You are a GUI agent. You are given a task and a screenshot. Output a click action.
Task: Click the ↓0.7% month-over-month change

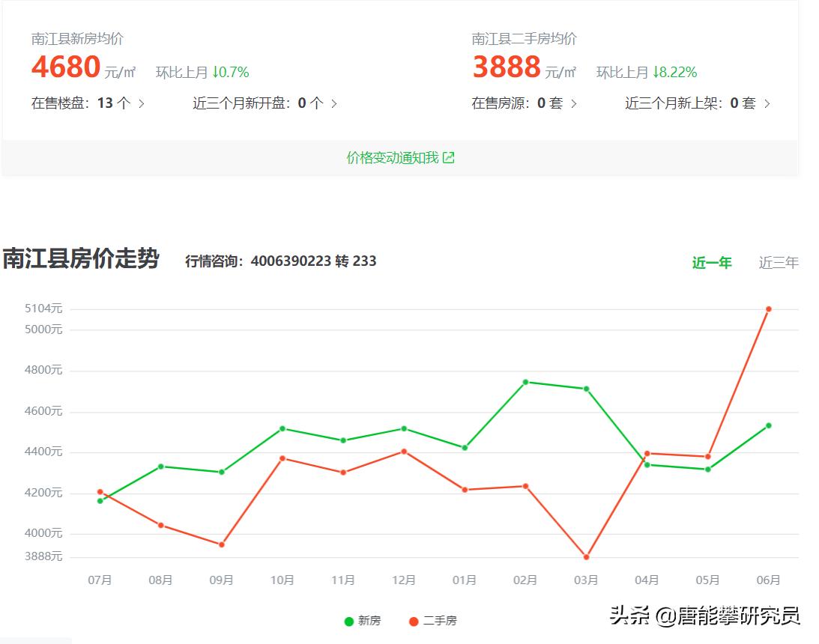[230, 72]
